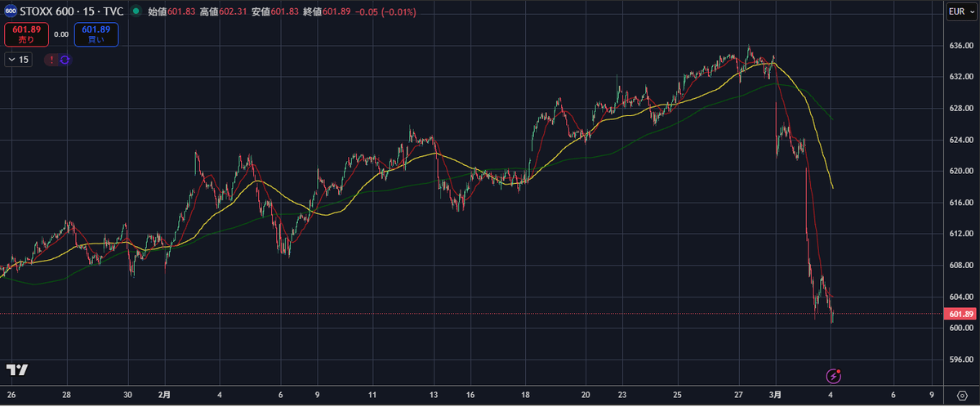Open the purple lightning event marker
This screenshot has width=980, height=407.
click(x=833, y=376)
